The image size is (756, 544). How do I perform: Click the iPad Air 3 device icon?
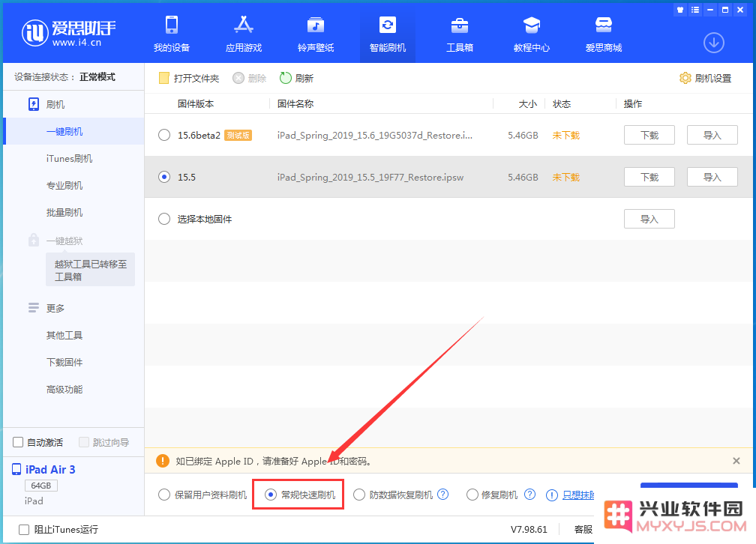(x=16, y=469)
